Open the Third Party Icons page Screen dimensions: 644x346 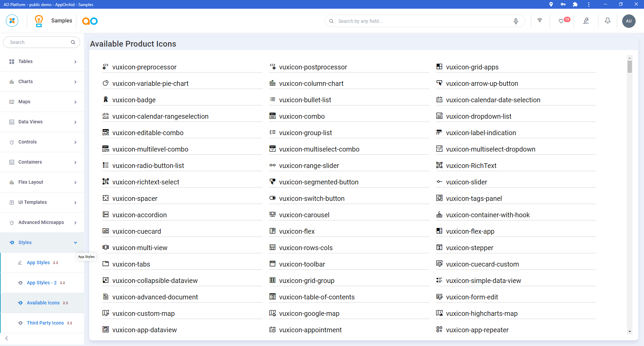click(45, 323)
